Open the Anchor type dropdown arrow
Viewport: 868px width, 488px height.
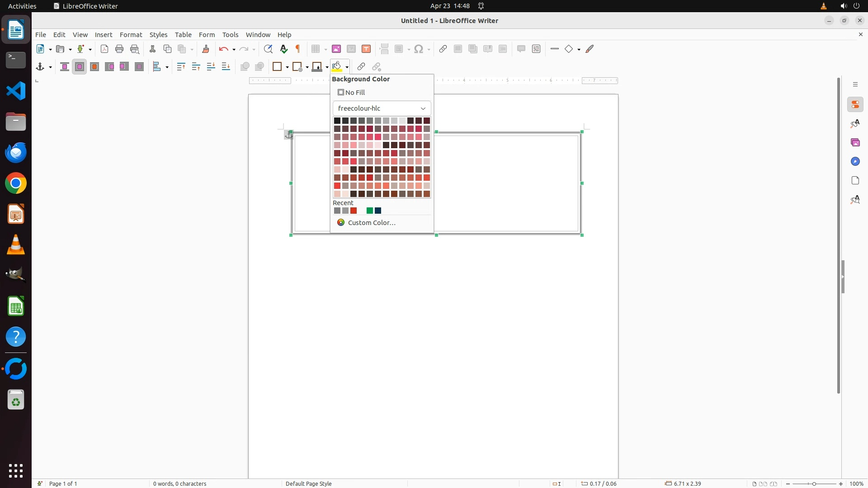(50, 67)
